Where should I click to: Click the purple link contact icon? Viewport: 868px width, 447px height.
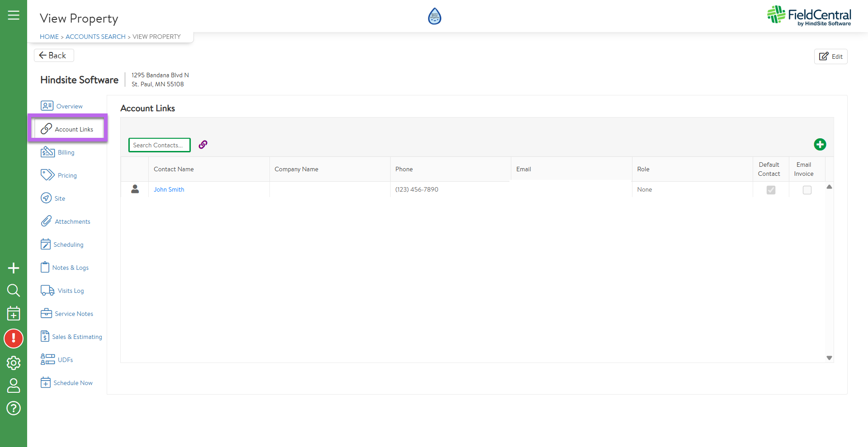tap(203, 145)
